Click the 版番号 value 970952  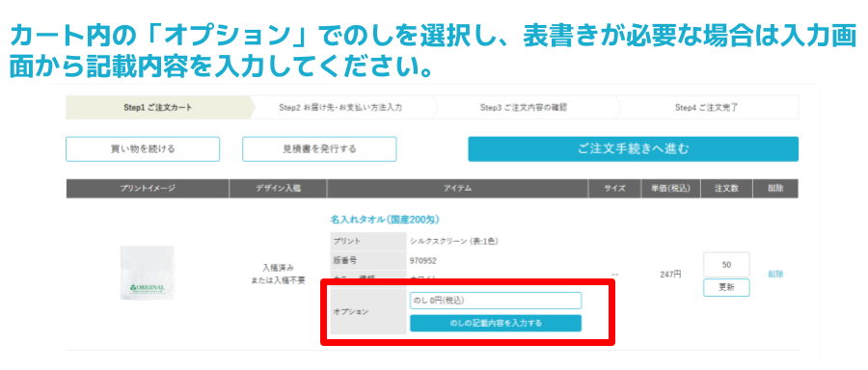tap(423, 260)
